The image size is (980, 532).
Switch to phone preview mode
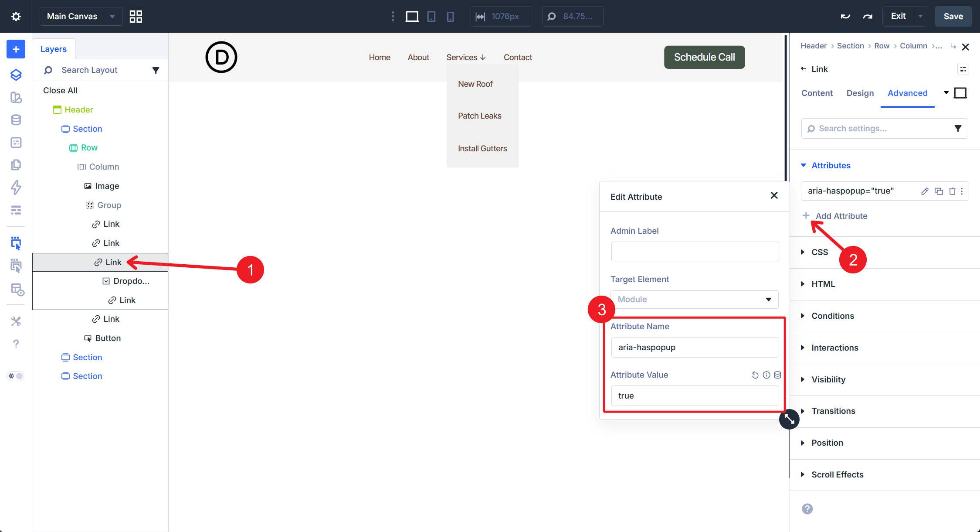[451, 16]
